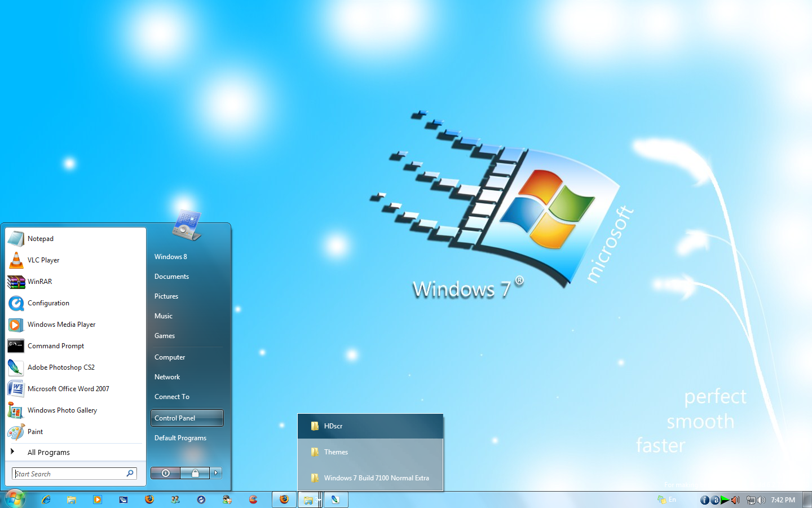
Task: Open the Windows 8 user folder link
Action: [187, 257]
